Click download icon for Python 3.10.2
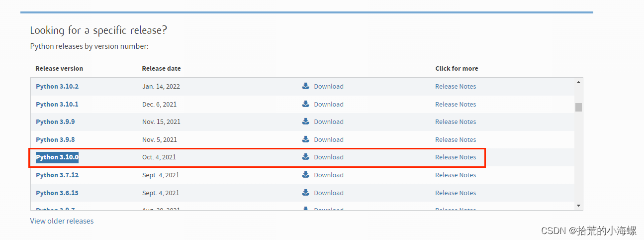 click(x=305, y=86)
